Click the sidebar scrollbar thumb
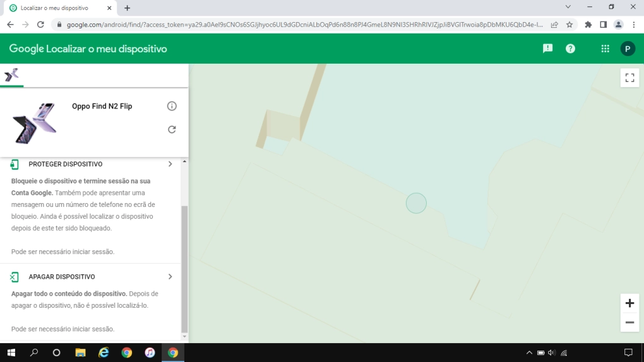644x362 pixels. (184, 269)
